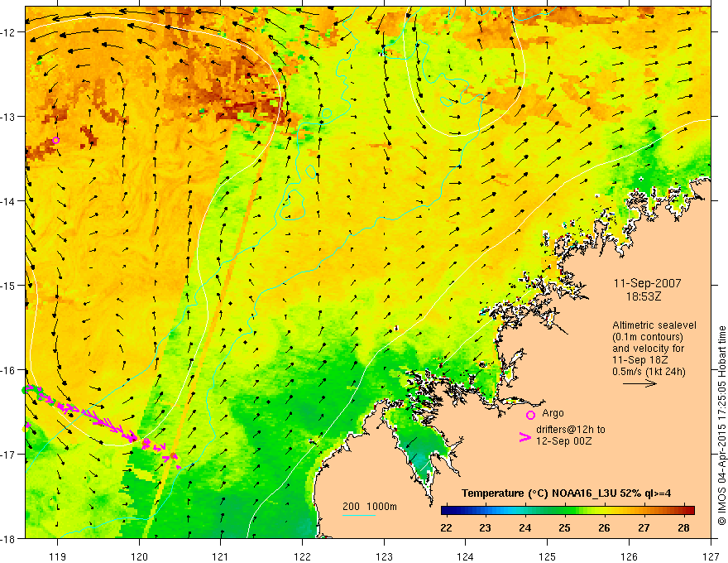728x563 pixels.
Task: Click the "Argo" legend label
Action: pyautogui.click(x=553, y=413)
